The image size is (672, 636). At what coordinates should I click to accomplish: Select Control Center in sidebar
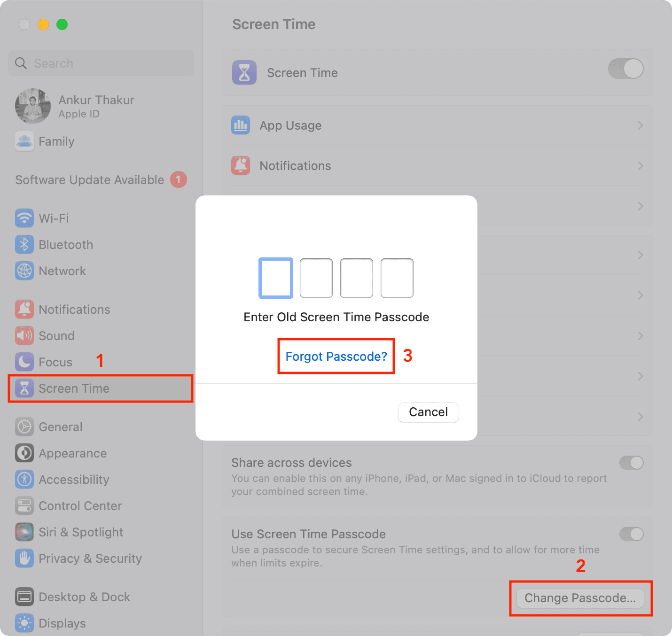pyautogui.click(x=101, y=505)
